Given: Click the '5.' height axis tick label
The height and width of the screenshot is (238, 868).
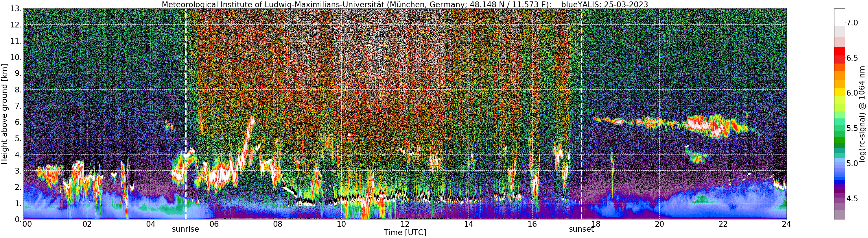Looking at the screenshot, I should click(18, 138).
